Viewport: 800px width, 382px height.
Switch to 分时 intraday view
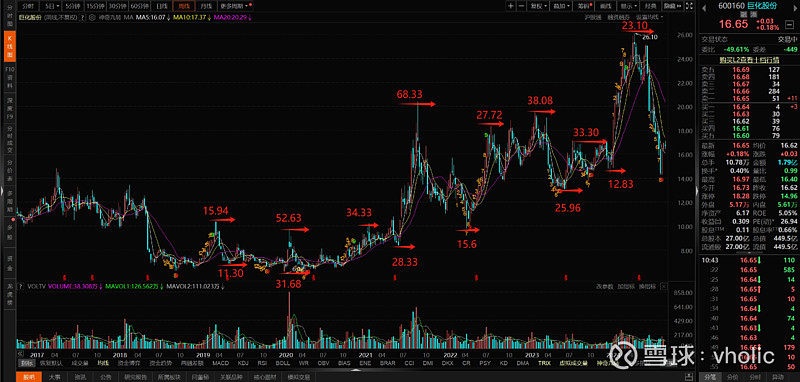click(x=29, y=6)
